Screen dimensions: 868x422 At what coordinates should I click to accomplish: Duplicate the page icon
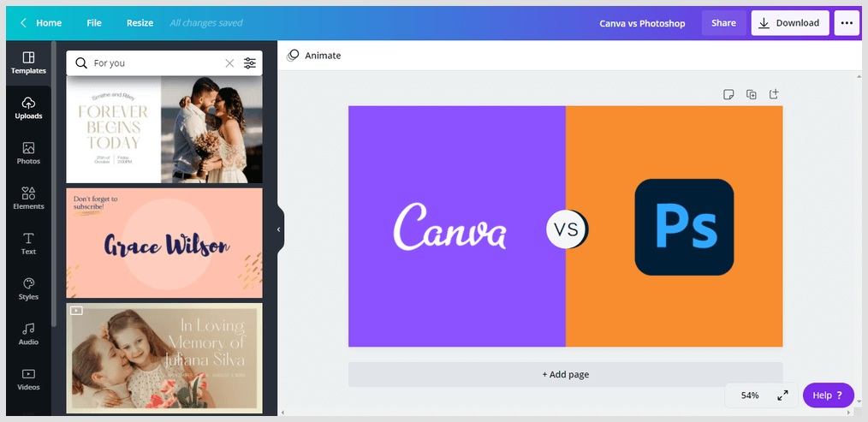point(752,94)
